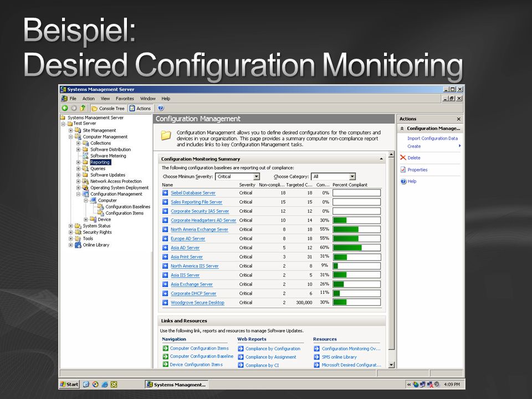Image resolution: width=532 pixels, height=399 pixels.
Task: Open the Choose Category dropdown
Action: [352, 176]
